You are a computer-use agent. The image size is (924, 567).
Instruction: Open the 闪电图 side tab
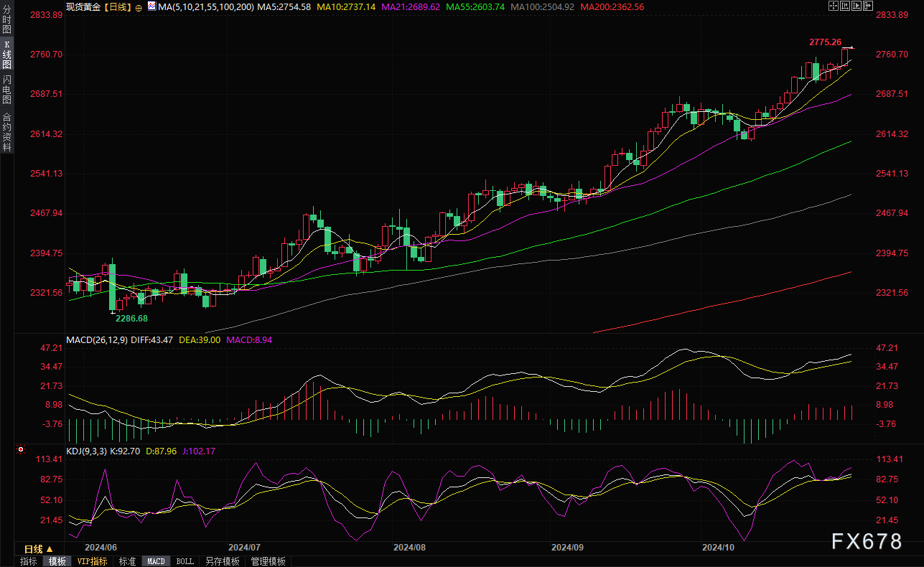[x=6, y=90]
